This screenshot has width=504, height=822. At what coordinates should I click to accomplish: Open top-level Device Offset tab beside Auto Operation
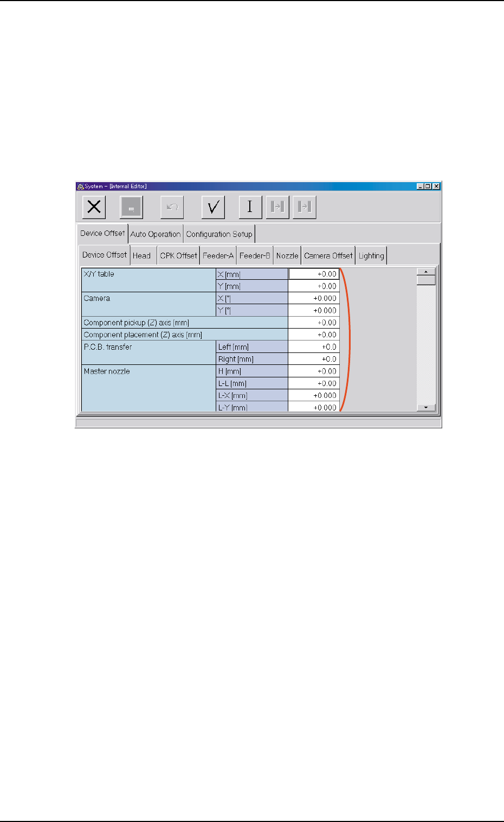(x=102, y=234)
